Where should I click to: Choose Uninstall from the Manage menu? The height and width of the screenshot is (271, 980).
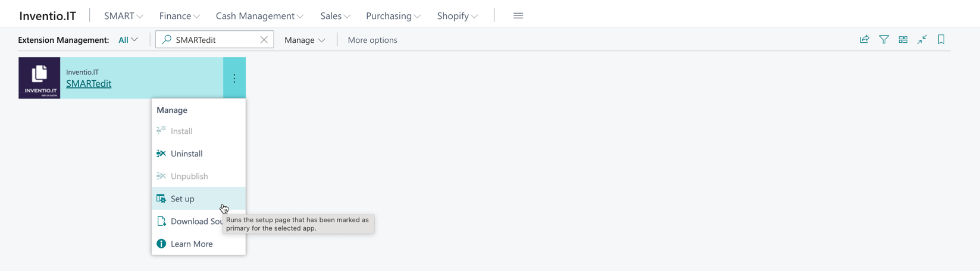(186, 153)
